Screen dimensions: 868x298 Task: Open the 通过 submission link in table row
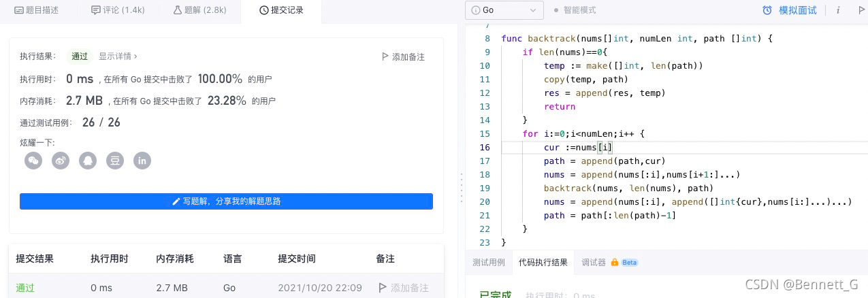[25, 288]
